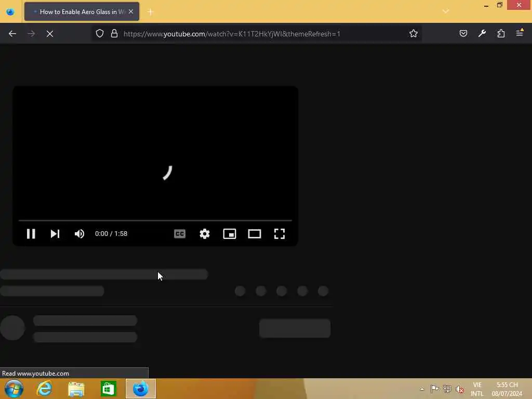Open developer tools wrench icon
Image resolution: width=532 pixels, height=399 pixels.
tap(482, 33)
